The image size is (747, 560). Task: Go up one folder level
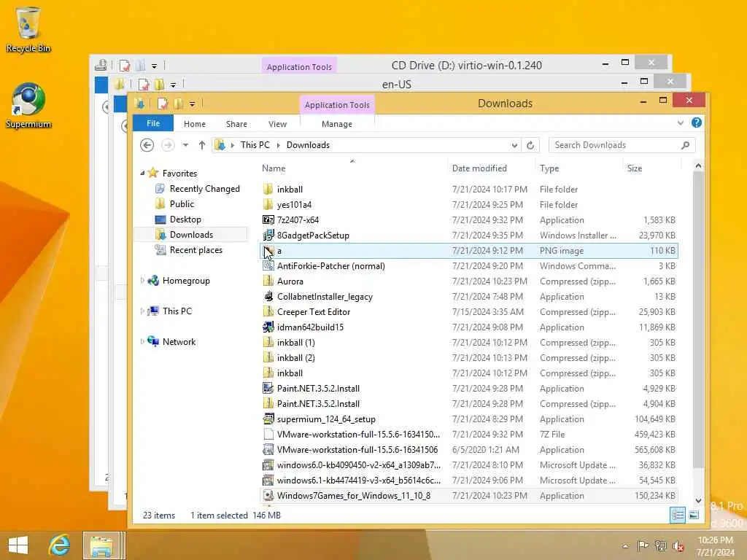[202, 145]
